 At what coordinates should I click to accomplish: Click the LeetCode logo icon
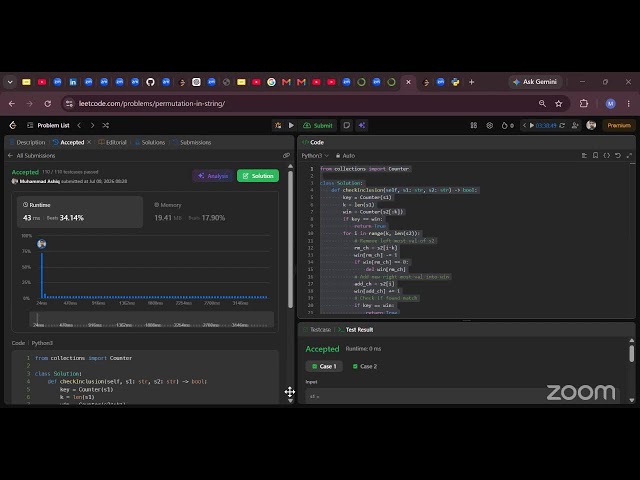(x=13, y=125)
